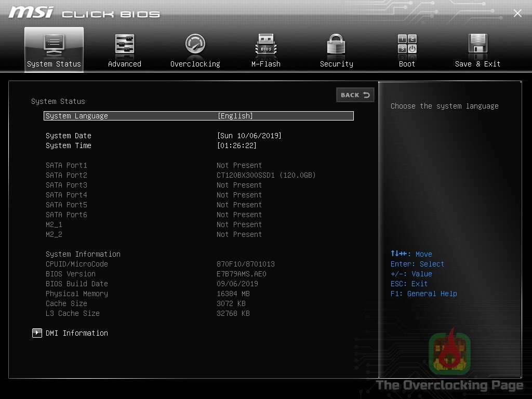The height and width of the screenshot is (399, 532).
Task: Click the Security padlock icon
Action: point(336,44)
